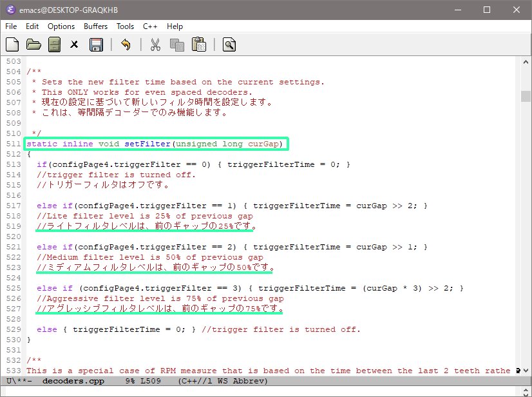Open the directory (Dired) cabinet icon
Image resolution: width=532 pixels, height=397 pixels.
[54, 45]
